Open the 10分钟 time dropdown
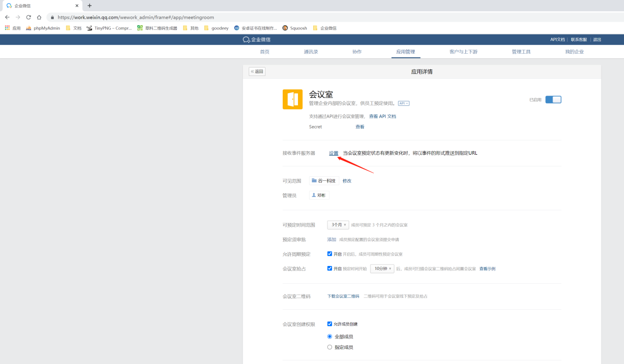Screen dimensions: 624x364 382,268
